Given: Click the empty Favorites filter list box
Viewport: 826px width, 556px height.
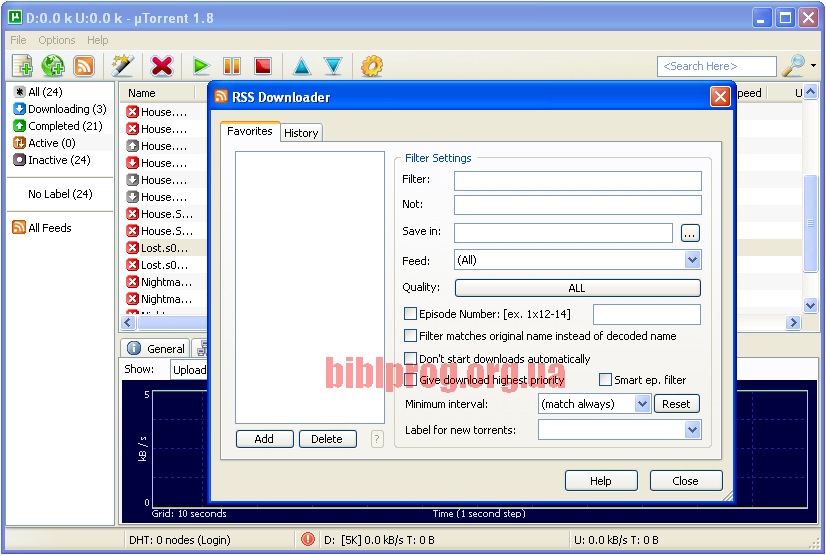Looking at the screenshot, I should 310,287.
